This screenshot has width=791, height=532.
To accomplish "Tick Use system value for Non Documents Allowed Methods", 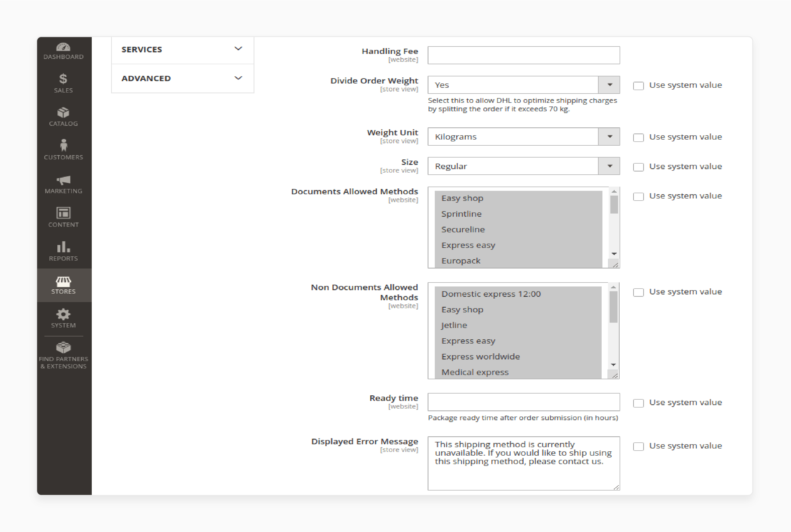I will [x=638, y=292].
